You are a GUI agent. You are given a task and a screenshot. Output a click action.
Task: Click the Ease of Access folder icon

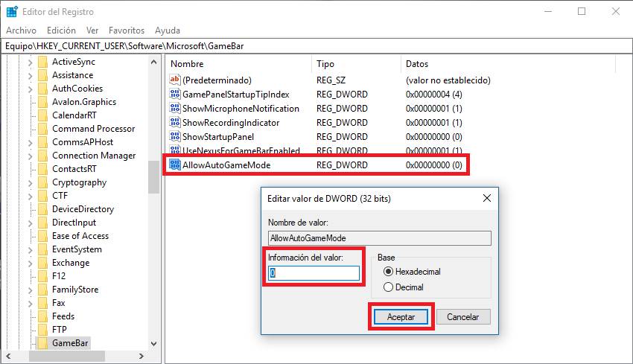[x=42, y=236]
